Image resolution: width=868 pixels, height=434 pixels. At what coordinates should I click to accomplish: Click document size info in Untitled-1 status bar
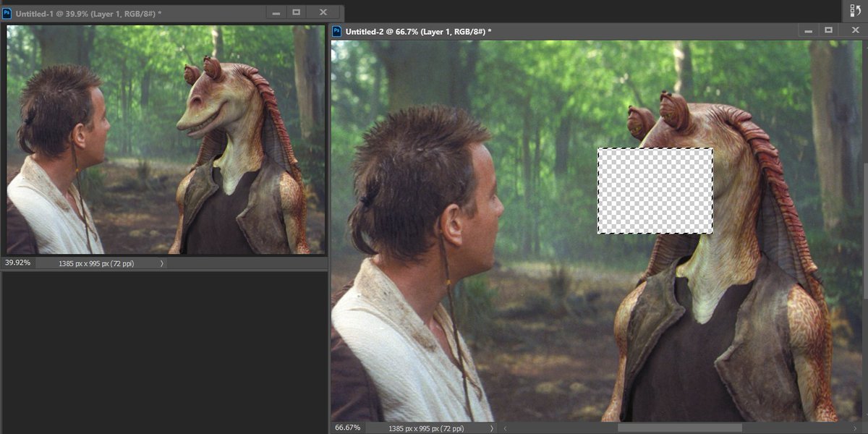coord(96,264)
